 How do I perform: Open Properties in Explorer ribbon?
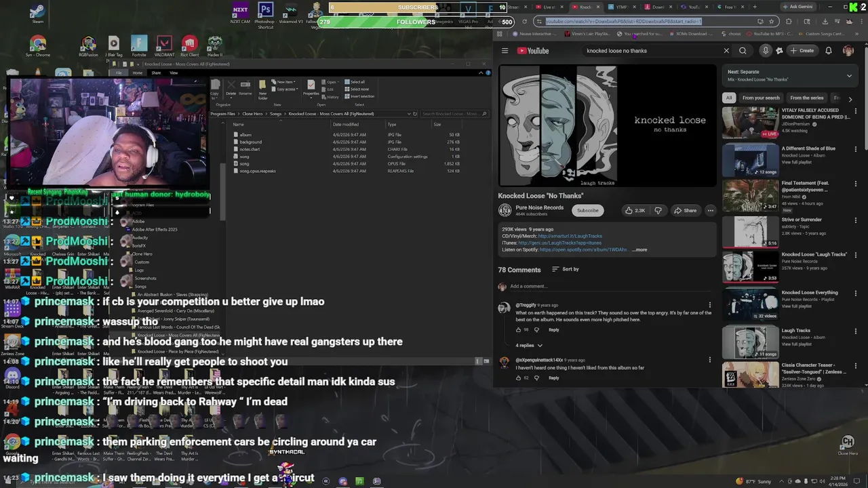[311, 88]
